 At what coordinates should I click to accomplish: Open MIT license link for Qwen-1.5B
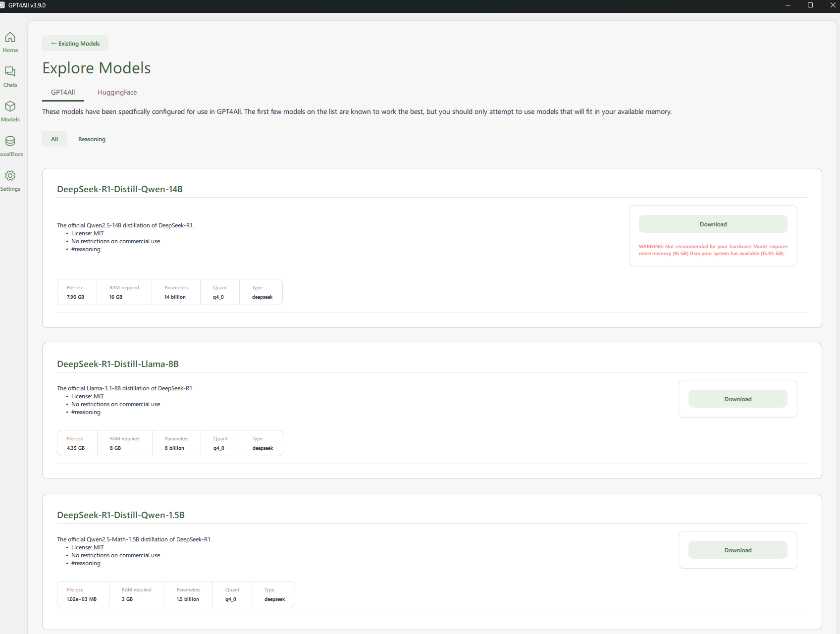pos(99,547)
